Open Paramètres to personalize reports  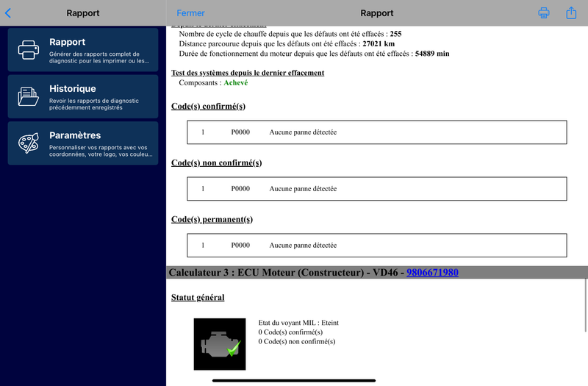(83, 143)
